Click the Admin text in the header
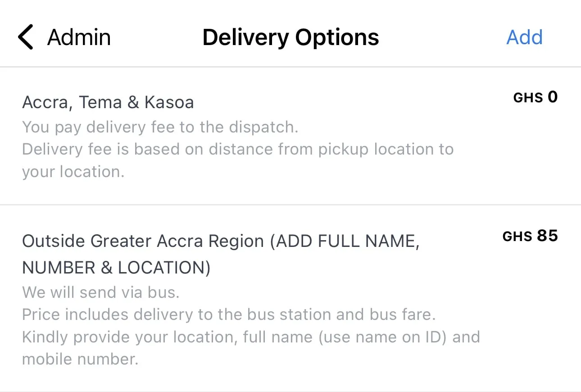 click(x=78, y=37)
